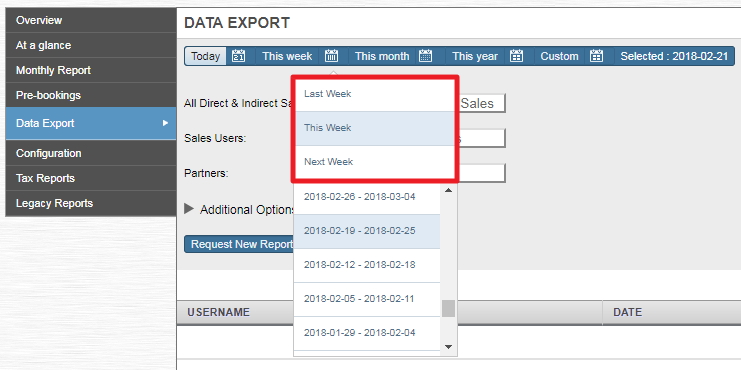Select the This week date filter
The width and height of the screenshot is (741, 370).
(x=287, y=56)
